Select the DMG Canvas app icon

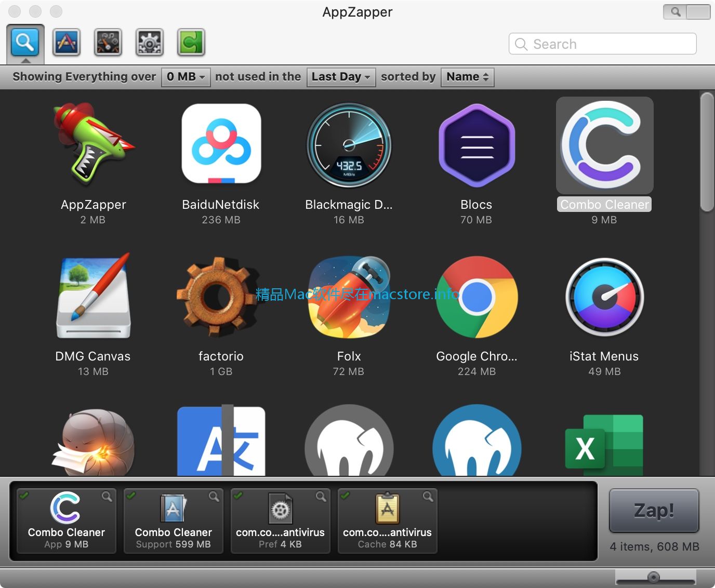point(93,296)
